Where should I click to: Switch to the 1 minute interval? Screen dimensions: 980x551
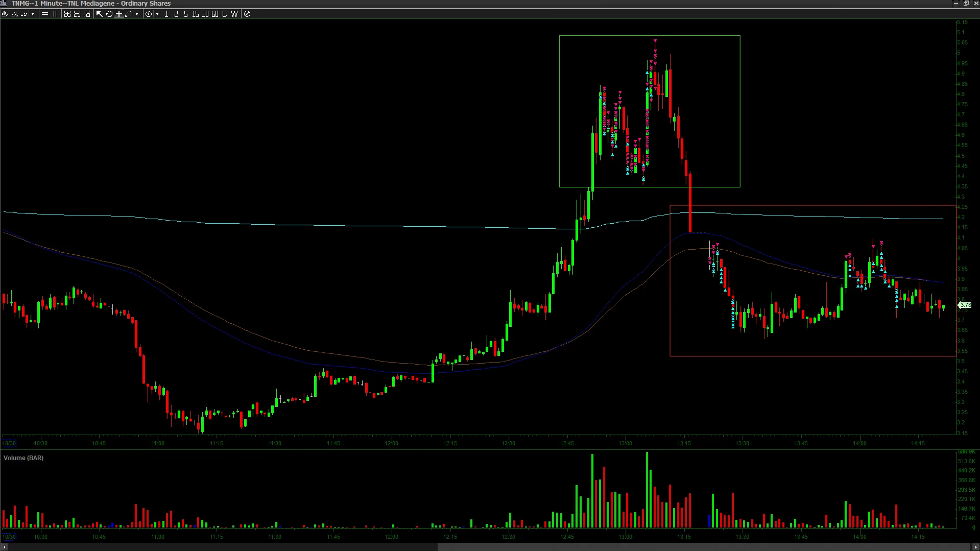[166, 14]
